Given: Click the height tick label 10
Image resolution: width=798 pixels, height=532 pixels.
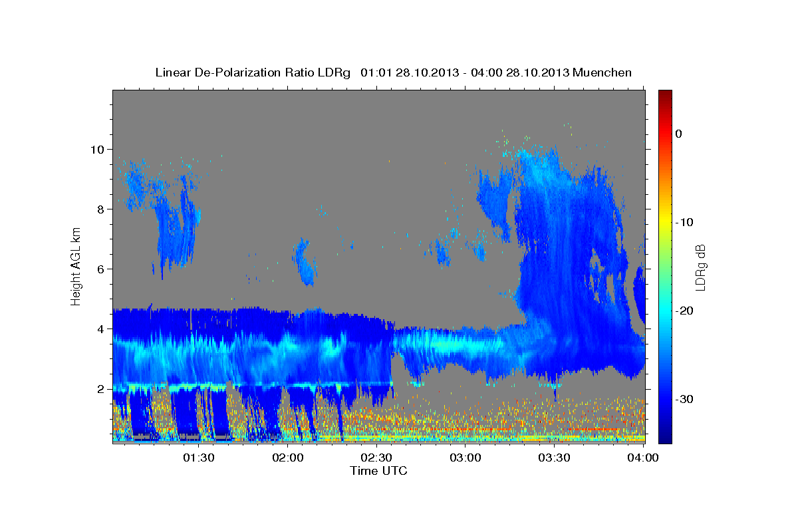Looking at the screenshot, I should [x=98, y=149].
